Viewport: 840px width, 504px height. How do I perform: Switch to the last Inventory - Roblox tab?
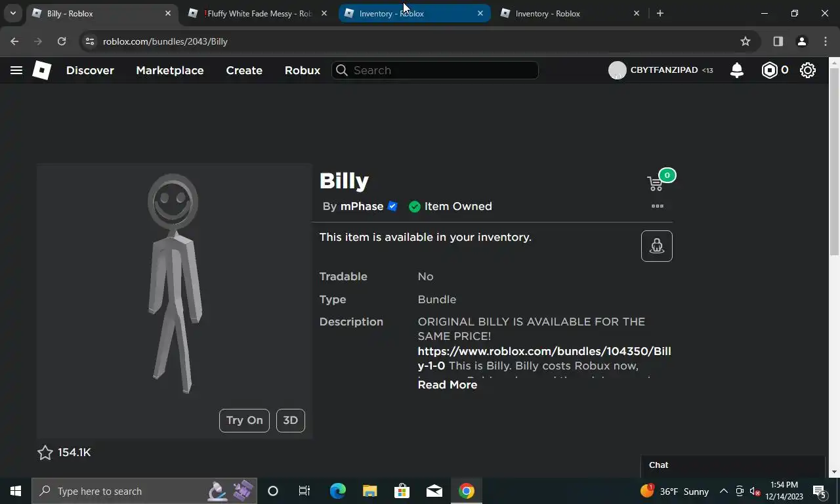[x=570, y=13]
